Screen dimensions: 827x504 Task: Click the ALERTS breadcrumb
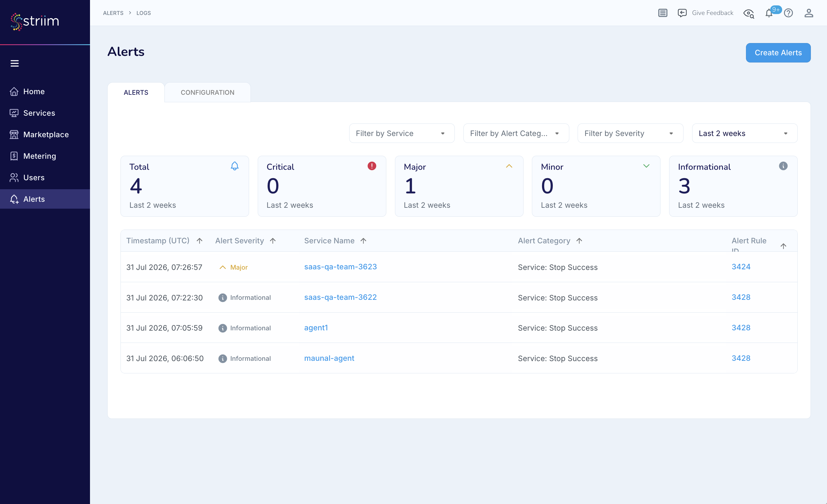(x=113, y=13)
